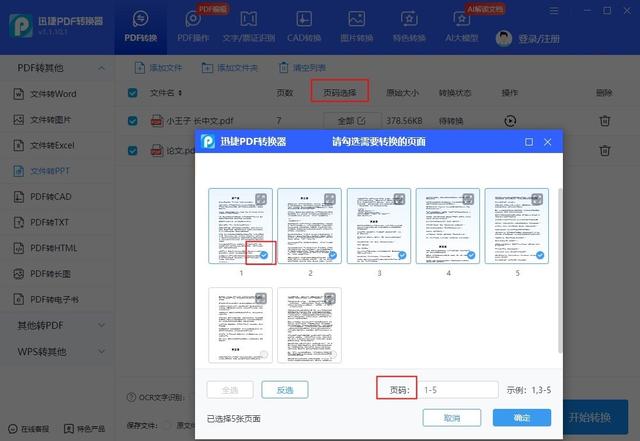Sort the list by 文件名 column

click(x=166, y=93)
